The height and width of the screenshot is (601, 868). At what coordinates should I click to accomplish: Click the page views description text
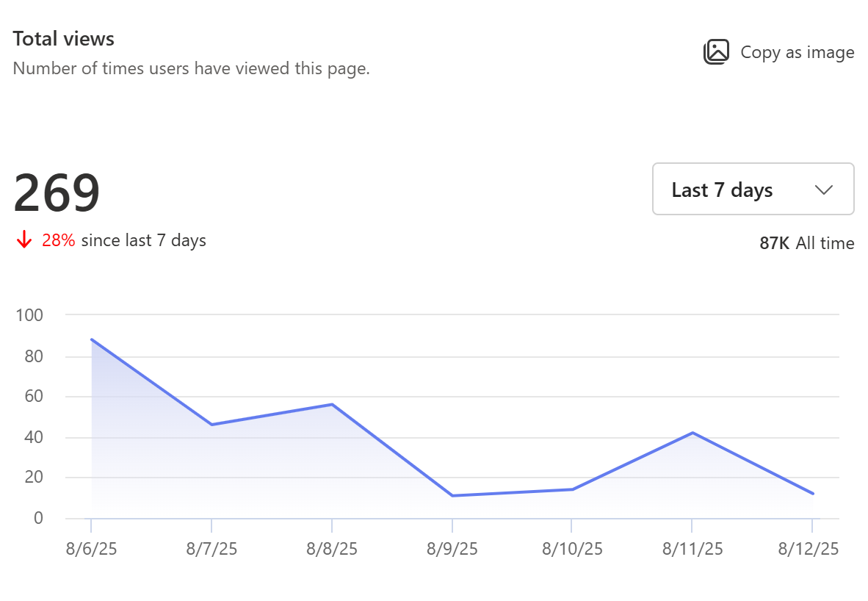coord(192,68)
